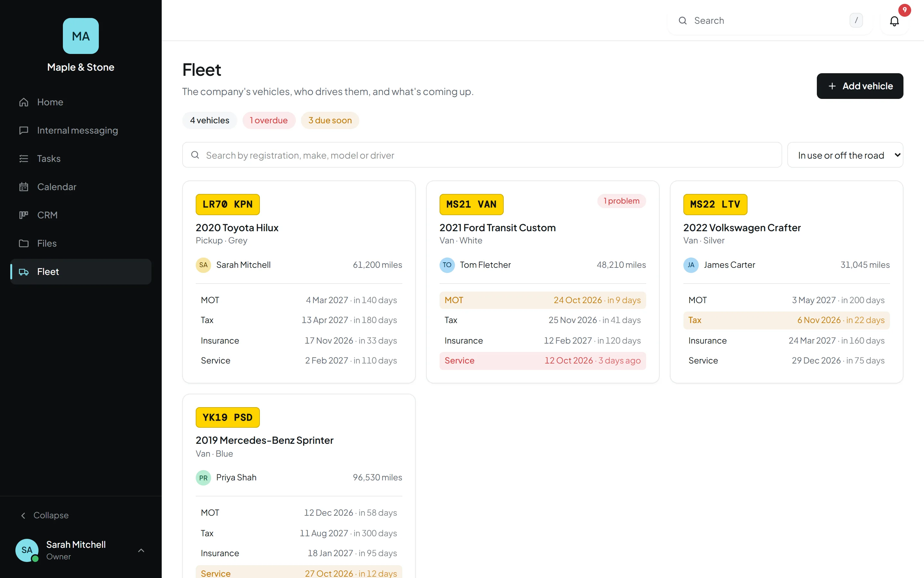924x578 pixels.
Task: Open the MS22 LTV registration plate
Action: point(715,205)
